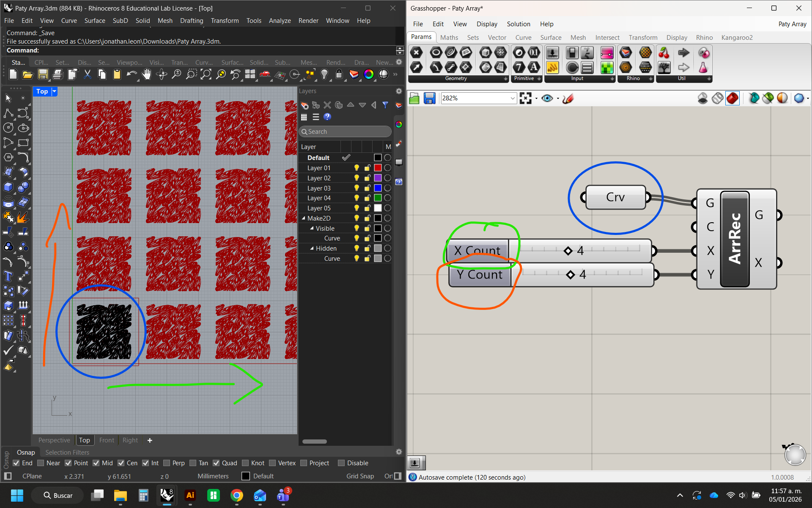Viewport: 812px width, 508px height.
Task: Open file icon in Grasshopper canvas toolbar
Action: point(414,98)
